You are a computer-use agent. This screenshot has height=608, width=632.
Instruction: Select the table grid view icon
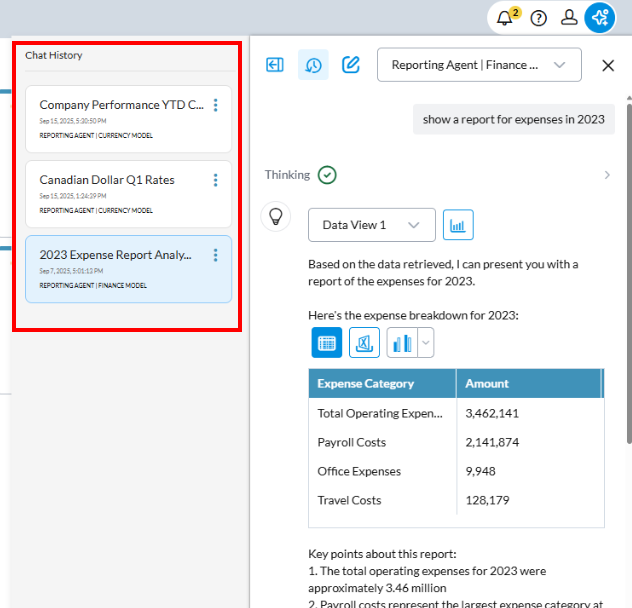(x=326, y=342)
